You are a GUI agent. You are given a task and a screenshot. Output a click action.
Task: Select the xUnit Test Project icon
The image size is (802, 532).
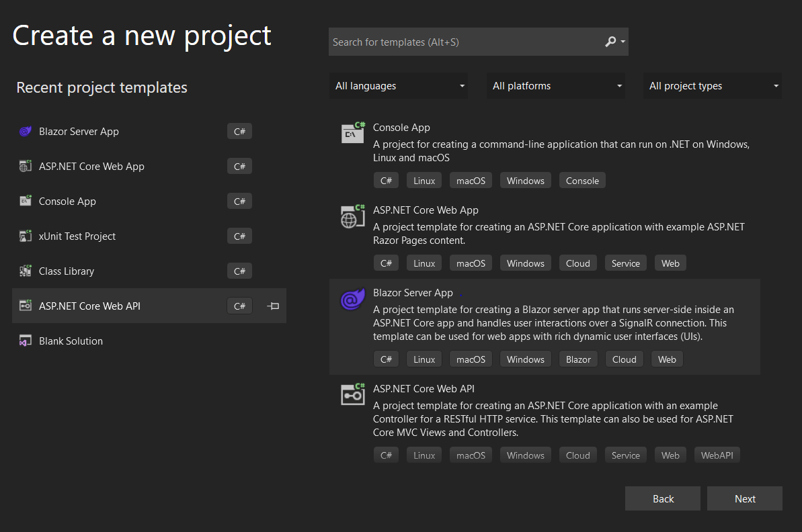[25, 236]
